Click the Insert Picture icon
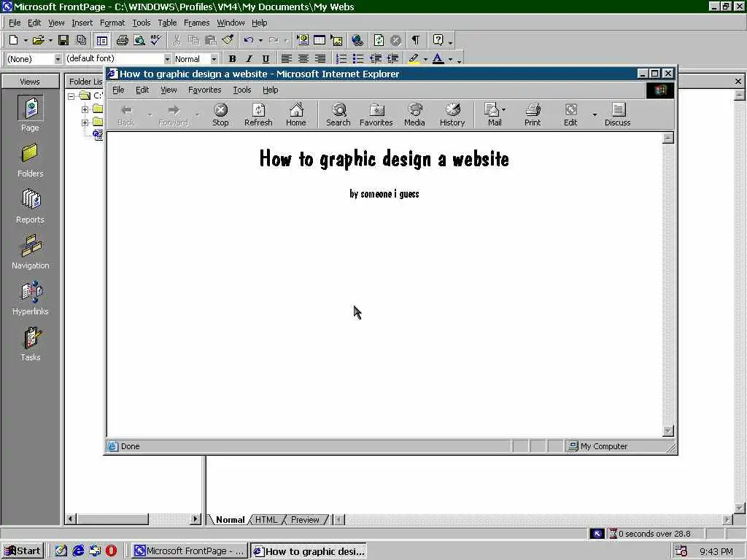The image size is (747, 560). pos(336,41)
